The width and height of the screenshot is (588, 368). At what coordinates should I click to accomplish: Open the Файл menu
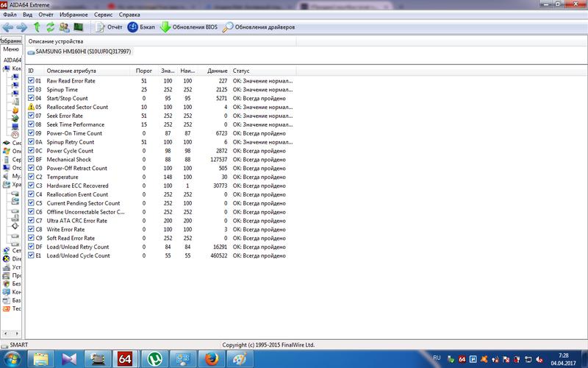coord(10,15)
